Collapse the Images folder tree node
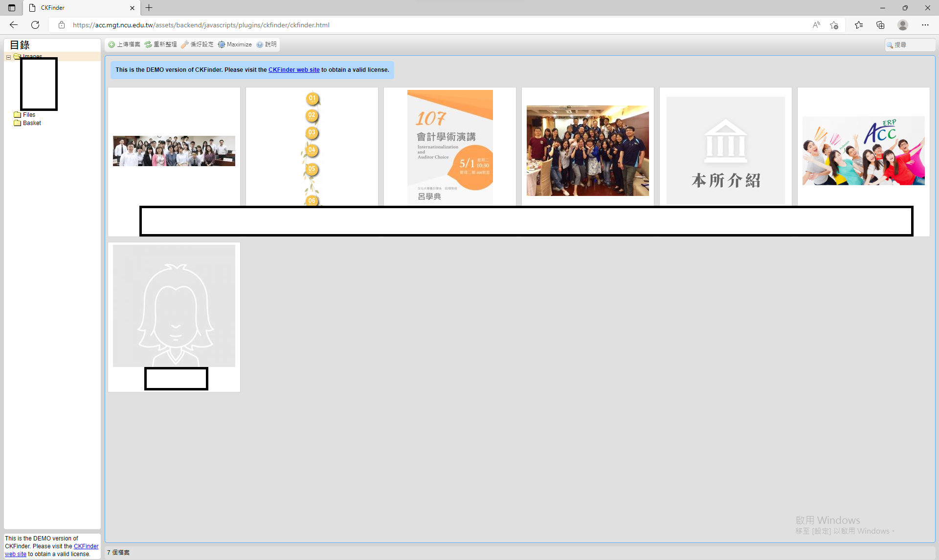Image resolution: width=939 pixels, height=560 pixels. tap(8, 57)
